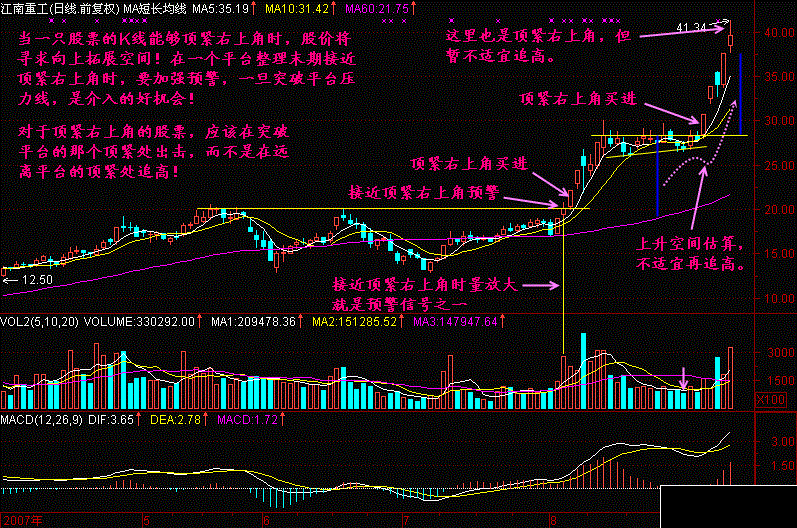
Task: Select month 7 on the time axis
Action: coord(406,520)
